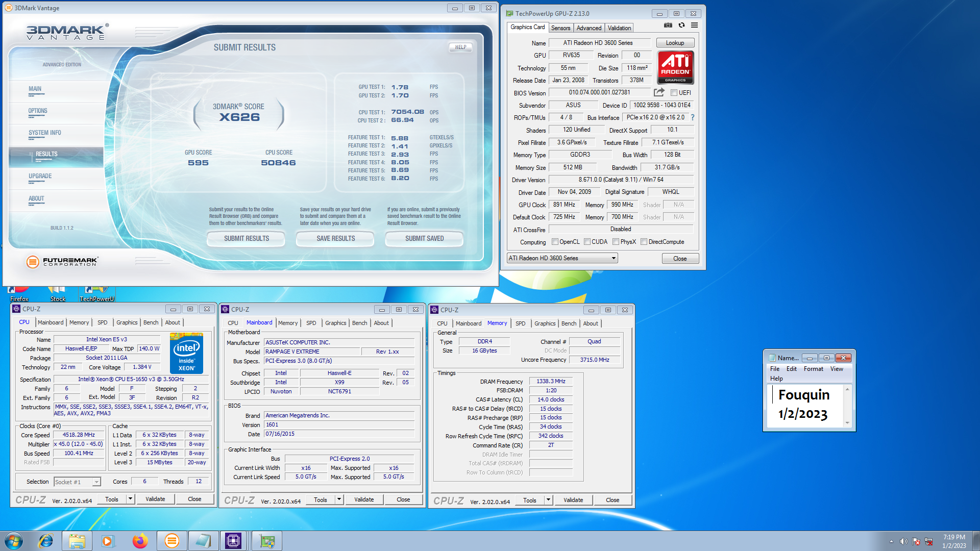Screen dimensions: 980x551
Task: Open Windows Explorer from the taskbar
Action: (77, 541)
